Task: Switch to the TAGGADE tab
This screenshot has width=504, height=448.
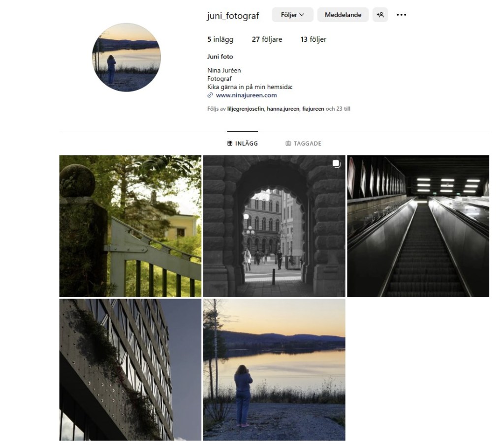Action: pos(303,143)
